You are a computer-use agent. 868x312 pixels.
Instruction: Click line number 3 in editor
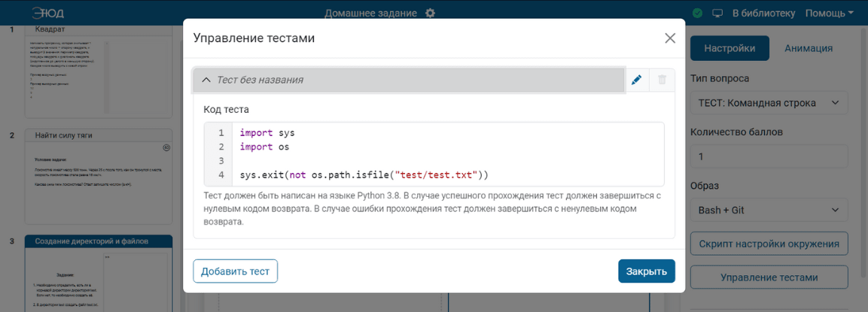pos(221,161)
